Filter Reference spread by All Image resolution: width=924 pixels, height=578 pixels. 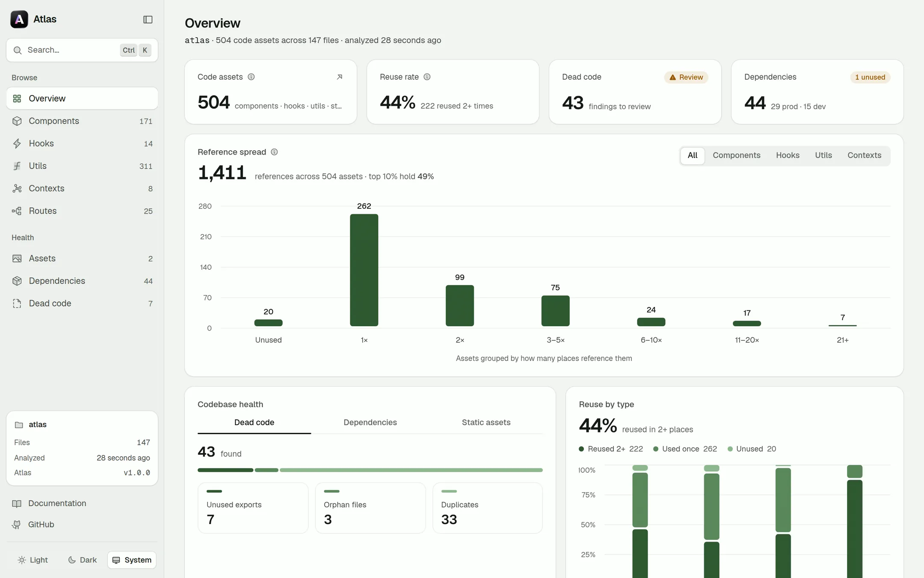pyautogui.click(x=693, y=155)
